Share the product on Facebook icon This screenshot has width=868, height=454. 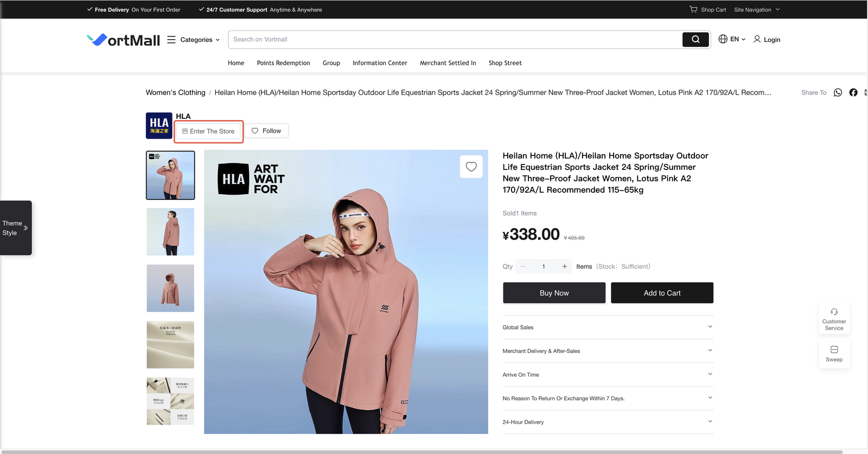853,93
